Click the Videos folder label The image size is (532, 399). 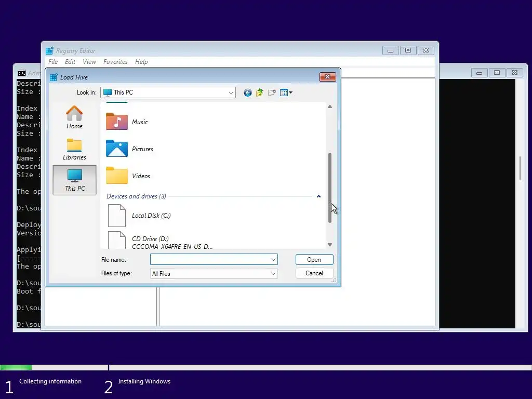141,176
